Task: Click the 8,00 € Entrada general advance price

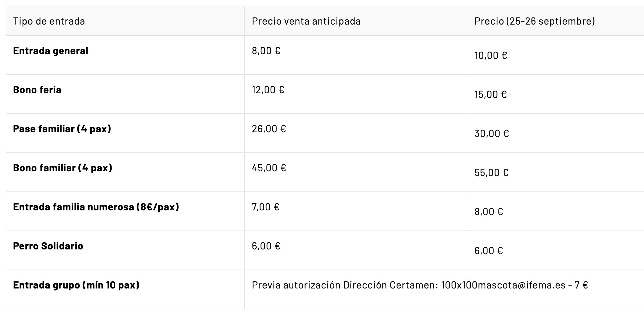Action: (266, 51)
